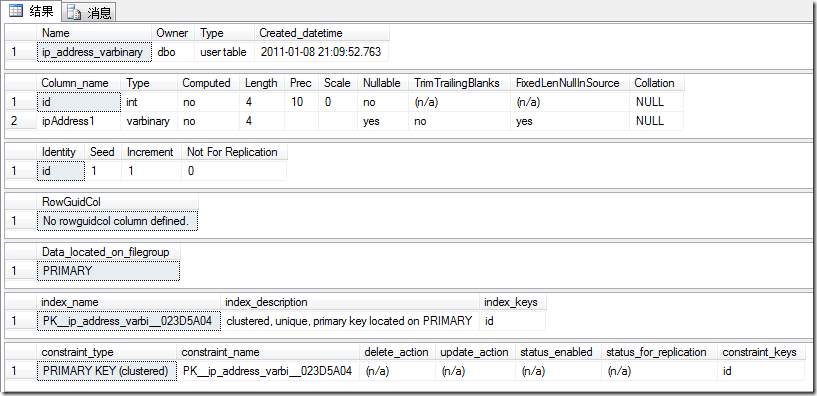Select 'clustered, unique, primary key' description cell
817x396 pixels.
pos(350,321)
